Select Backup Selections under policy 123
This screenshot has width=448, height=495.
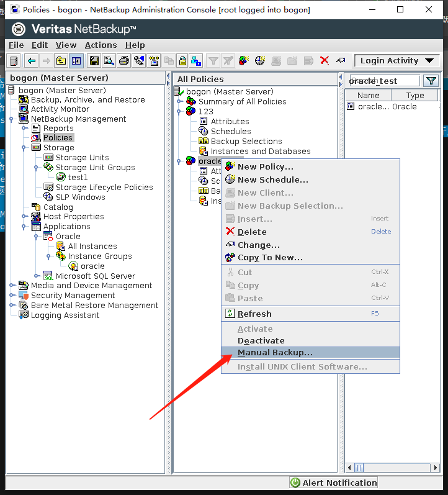tap(246, 142)
